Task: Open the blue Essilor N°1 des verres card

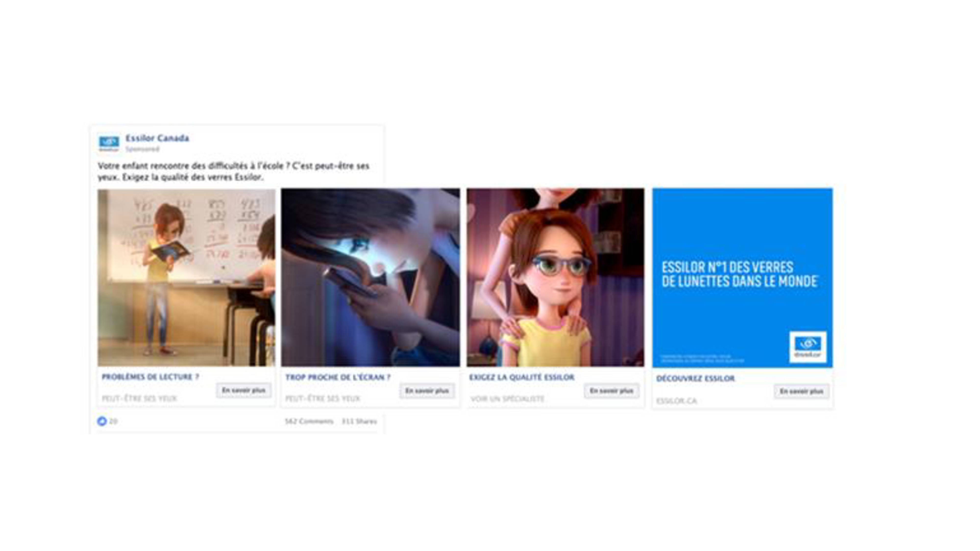Action: [x=742, y=278]
